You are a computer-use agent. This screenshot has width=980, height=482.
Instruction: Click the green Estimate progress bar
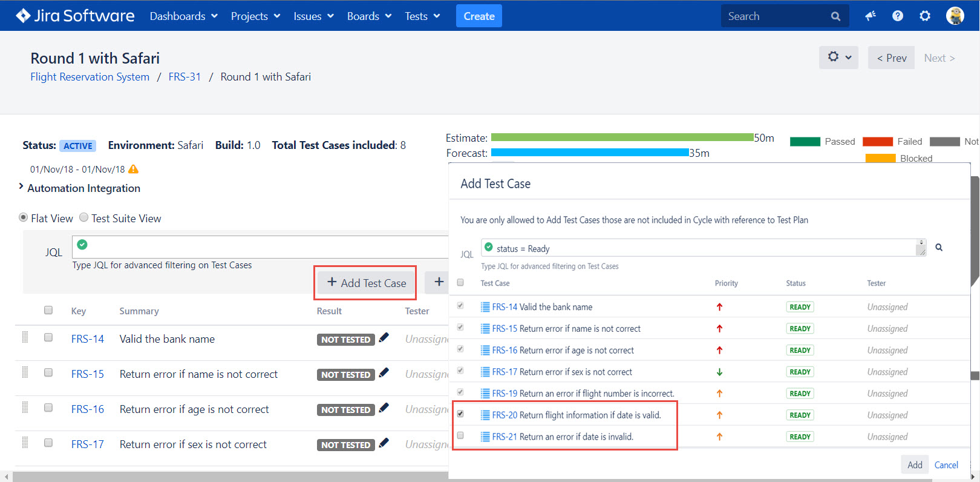[622, 137]
